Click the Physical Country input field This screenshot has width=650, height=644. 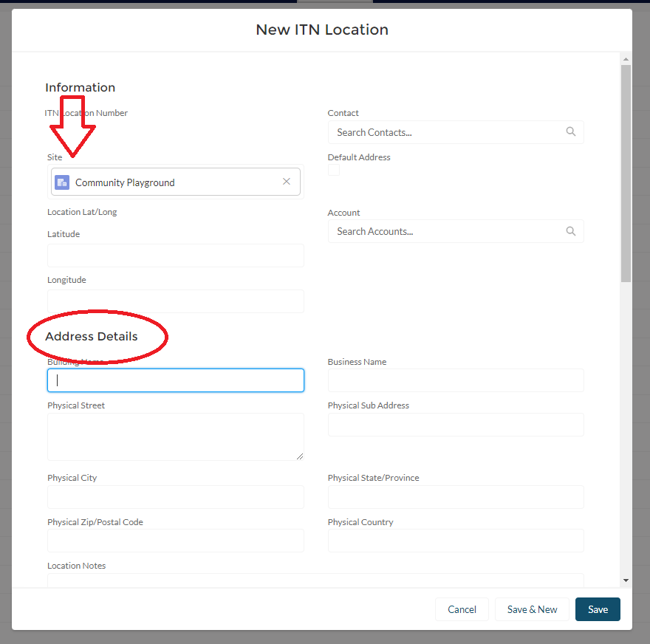point(456,541)
